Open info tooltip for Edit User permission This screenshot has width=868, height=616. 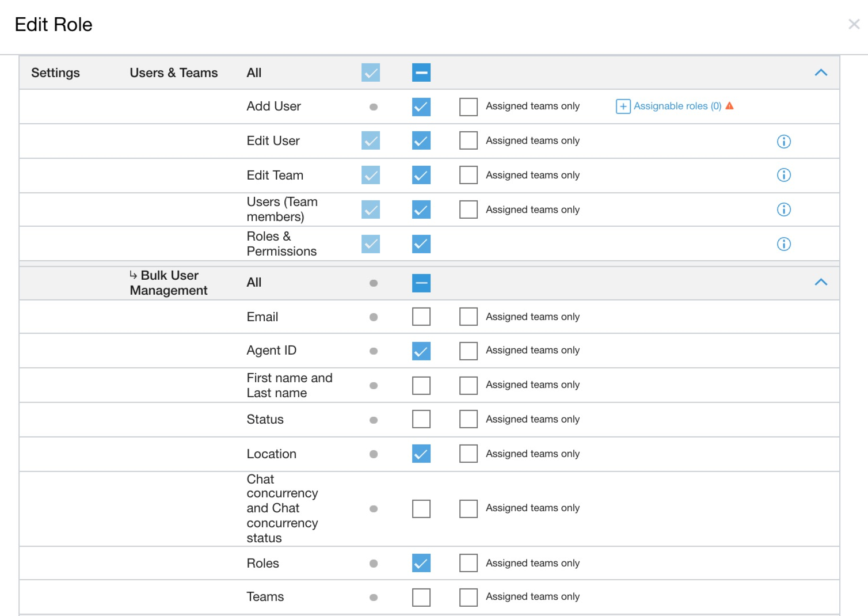point(783,141)
